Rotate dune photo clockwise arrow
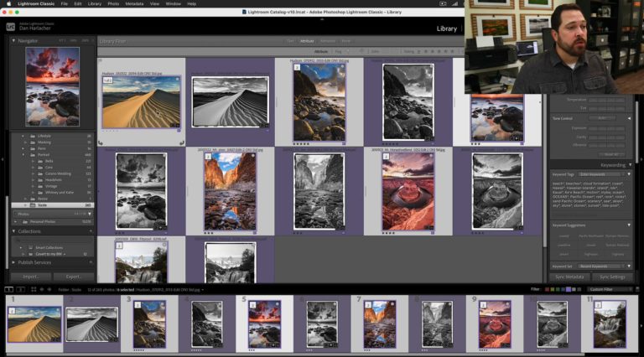The image size is (644, 357). (x=181, y=142)
